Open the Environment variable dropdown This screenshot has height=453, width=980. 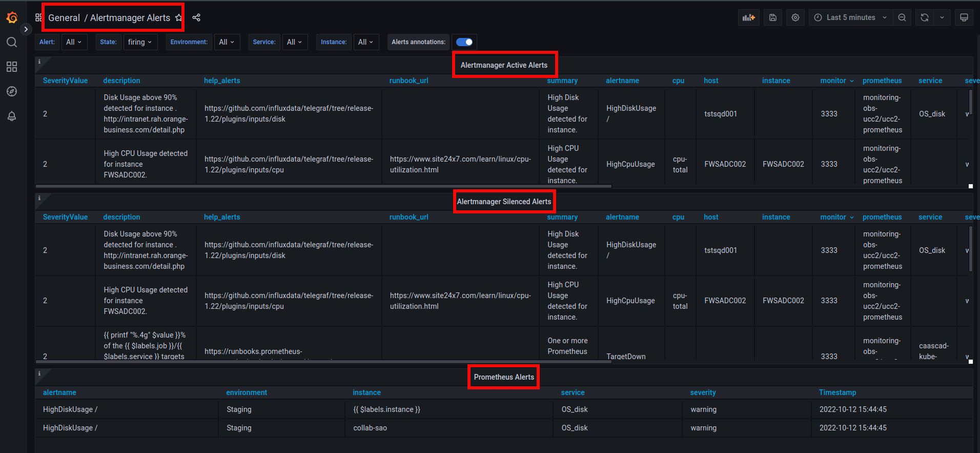227,42
